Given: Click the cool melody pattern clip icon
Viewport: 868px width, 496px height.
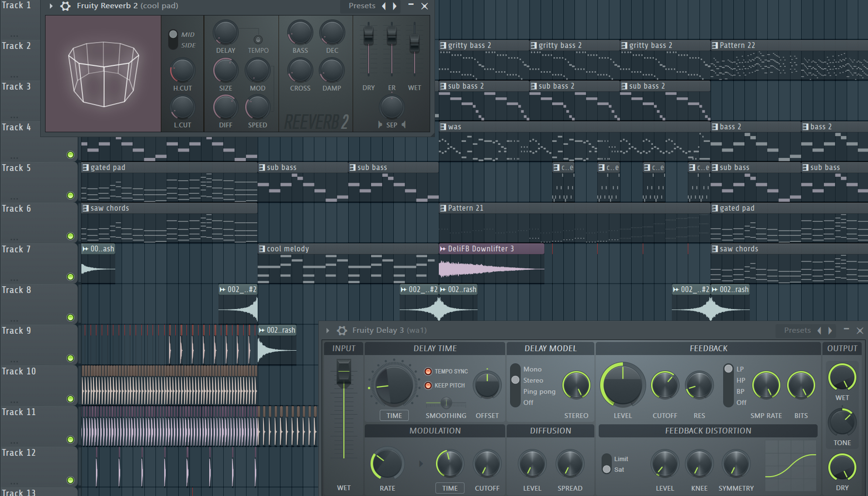Looking at the screenshot, I should pos(262,248).
